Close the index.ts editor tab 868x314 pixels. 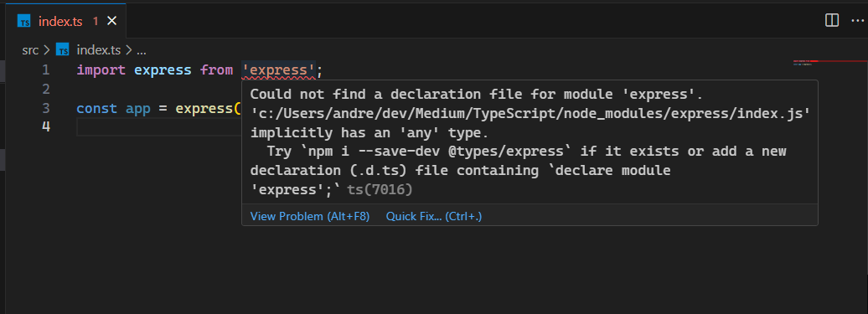pyautogui.click(x=111, y=21)
